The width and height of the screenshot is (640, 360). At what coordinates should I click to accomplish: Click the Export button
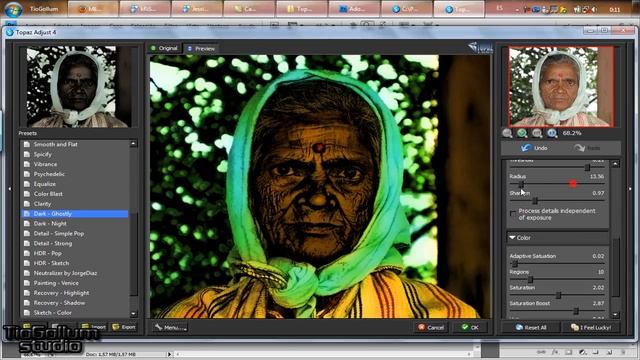tap(124, 327)
